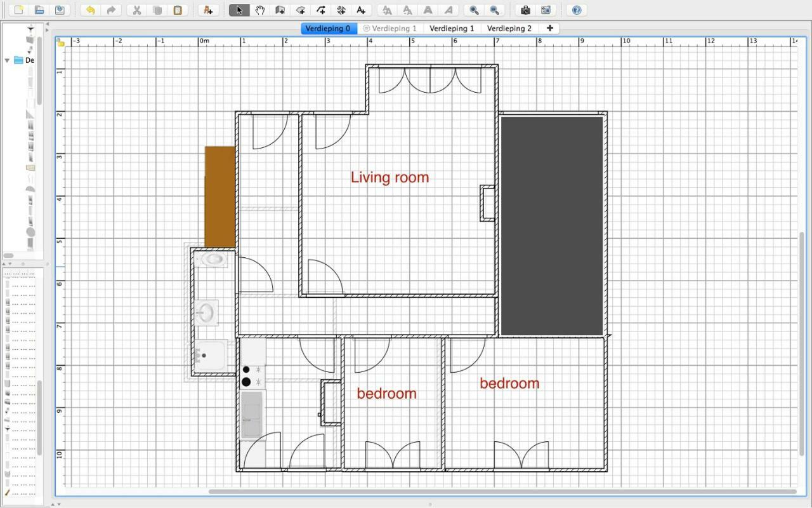Toggle italic text style
812x508 pixels.
point(448,10)
